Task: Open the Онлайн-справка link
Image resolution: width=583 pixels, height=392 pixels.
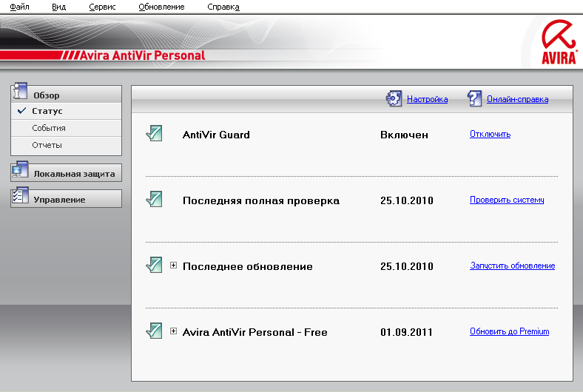Action: [x=518, y=99]
